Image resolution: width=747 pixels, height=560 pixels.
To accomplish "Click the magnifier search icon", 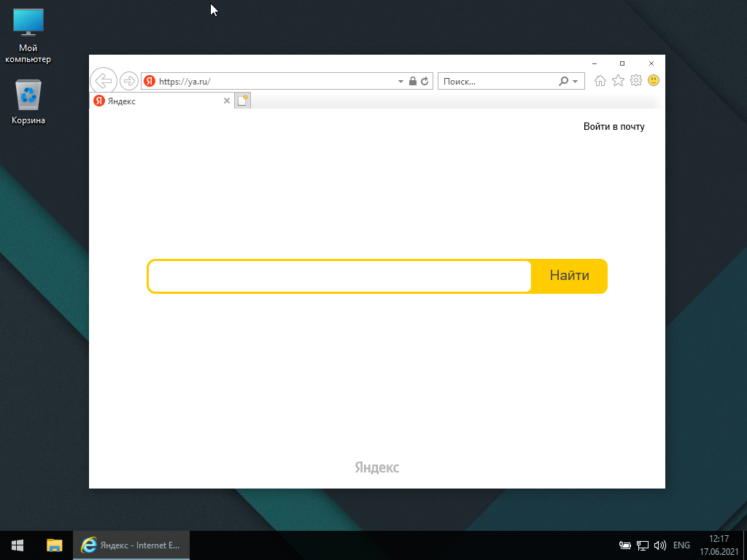I will 564,82.
